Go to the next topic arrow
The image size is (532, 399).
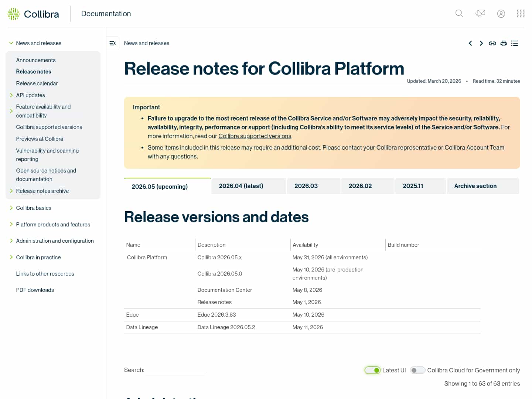pyautogui.click(x=481, y=43)
